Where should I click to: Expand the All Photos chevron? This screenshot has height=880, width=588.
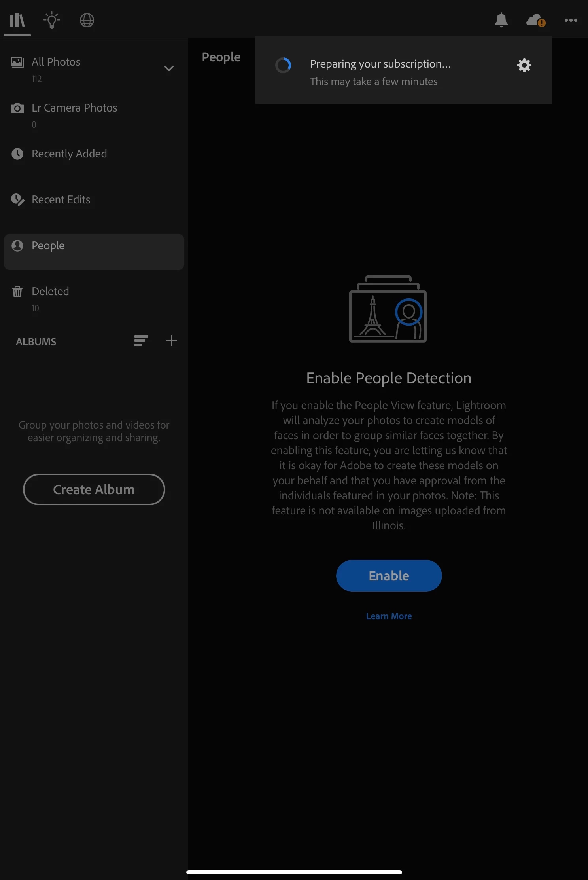(x=169, y=68)
